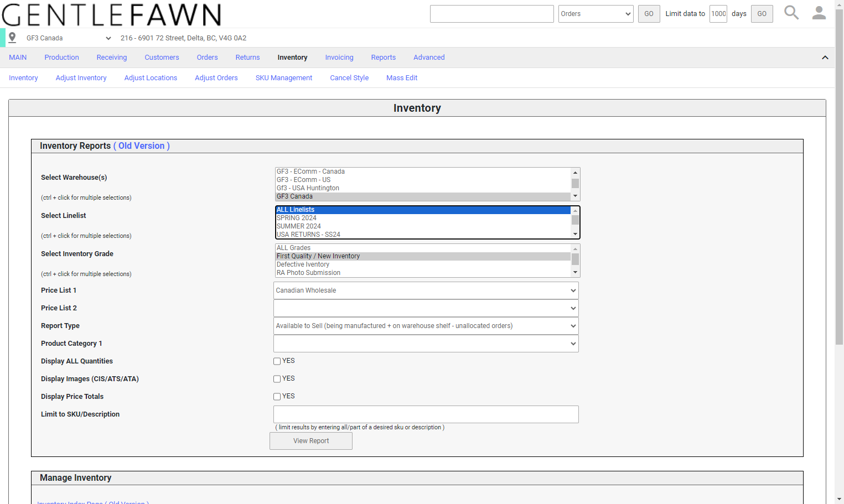Click the Inventory submenu link
This screenshot has height=504, width=844.
point(23,78)
